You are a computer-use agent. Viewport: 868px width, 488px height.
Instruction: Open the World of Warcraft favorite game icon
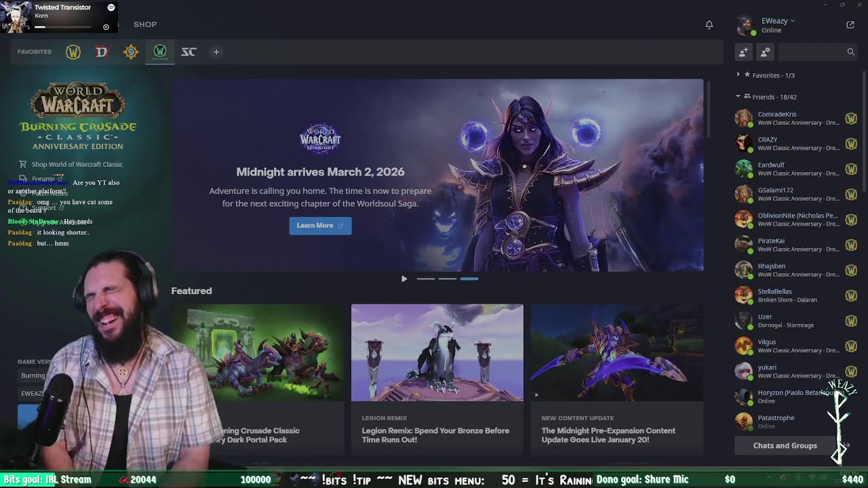73,52
